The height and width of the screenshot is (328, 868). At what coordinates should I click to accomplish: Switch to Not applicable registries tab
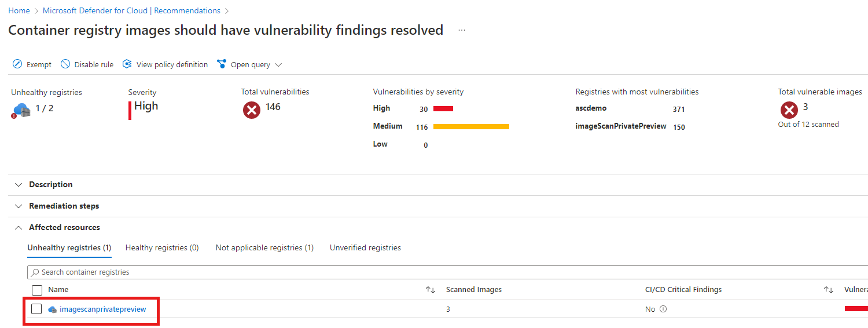(264, 247)
